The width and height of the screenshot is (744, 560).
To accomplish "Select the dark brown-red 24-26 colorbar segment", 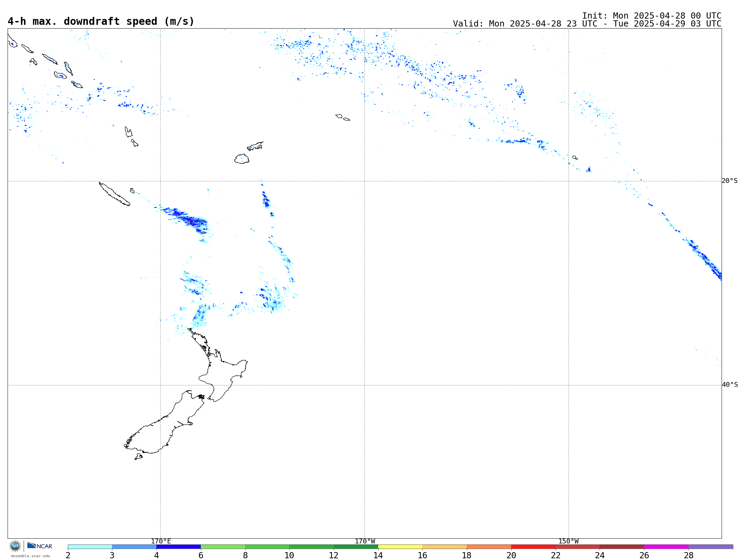I will pos(622,547).
